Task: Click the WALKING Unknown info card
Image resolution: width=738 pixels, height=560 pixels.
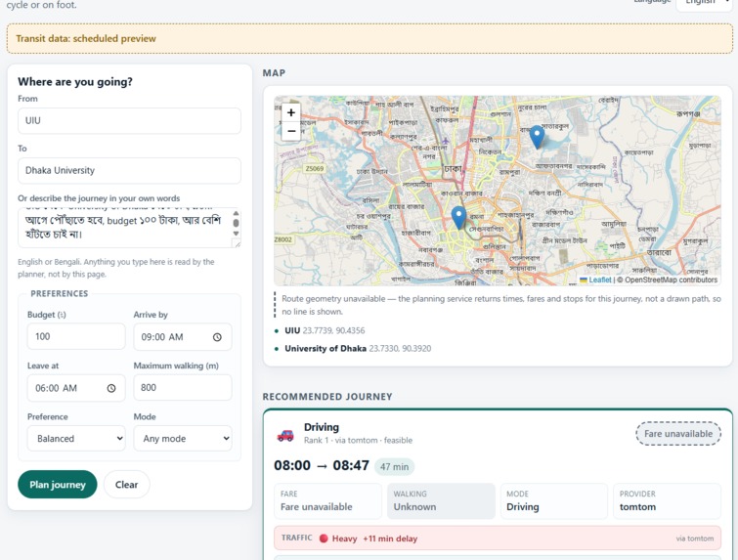Action: pyautogui.click(x=441, y=501)
